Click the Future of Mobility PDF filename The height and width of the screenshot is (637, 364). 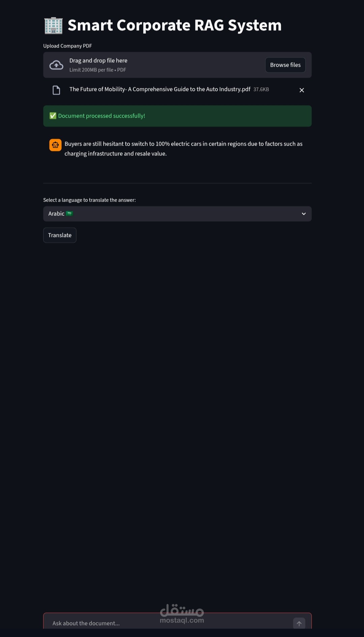(160, 89)
